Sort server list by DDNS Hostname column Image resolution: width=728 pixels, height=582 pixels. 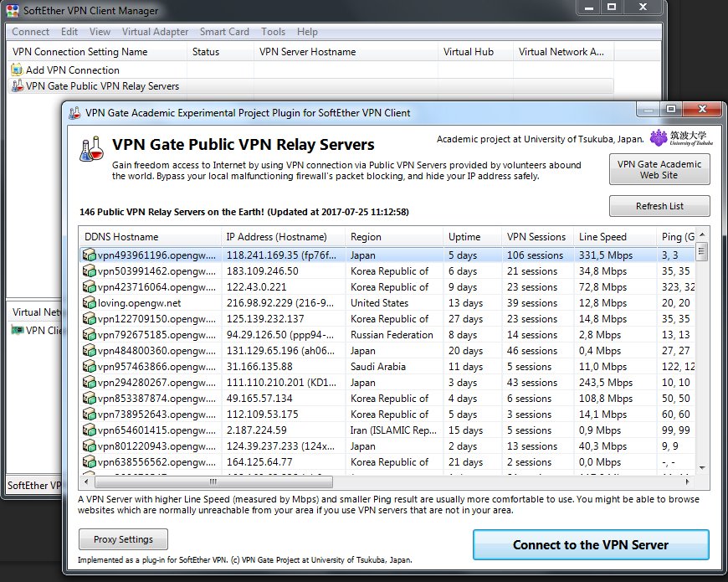[x=150, y=237]
